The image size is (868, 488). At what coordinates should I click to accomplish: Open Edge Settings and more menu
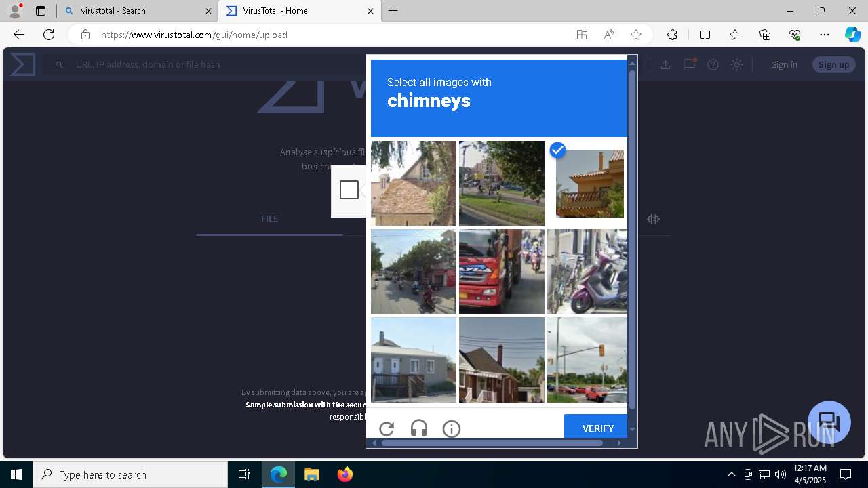[x=825, y=35]
